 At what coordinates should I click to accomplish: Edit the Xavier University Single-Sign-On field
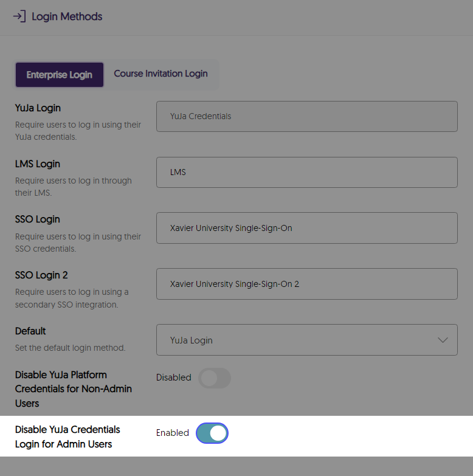307,228
